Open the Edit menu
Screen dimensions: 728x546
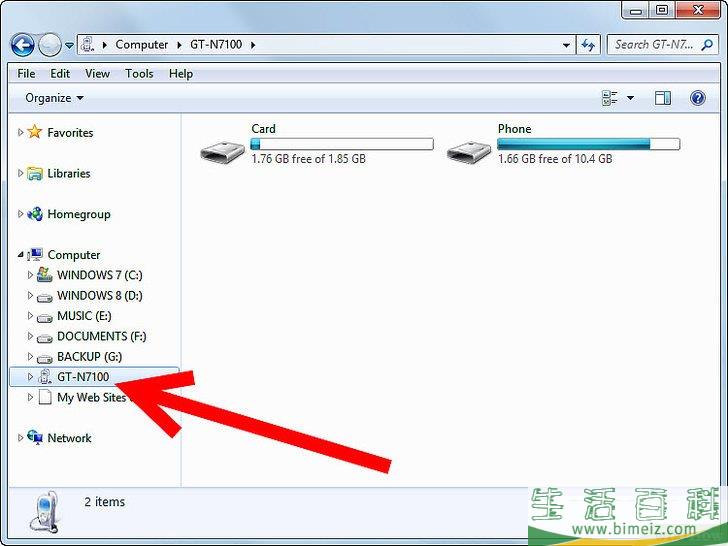(x=60, y=74)
